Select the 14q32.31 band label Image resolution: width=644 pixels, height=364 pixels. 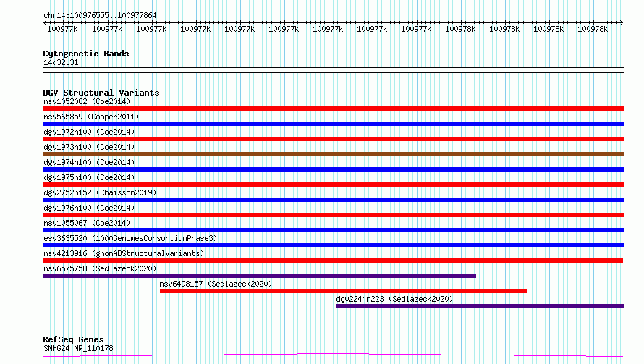(61, 62)
